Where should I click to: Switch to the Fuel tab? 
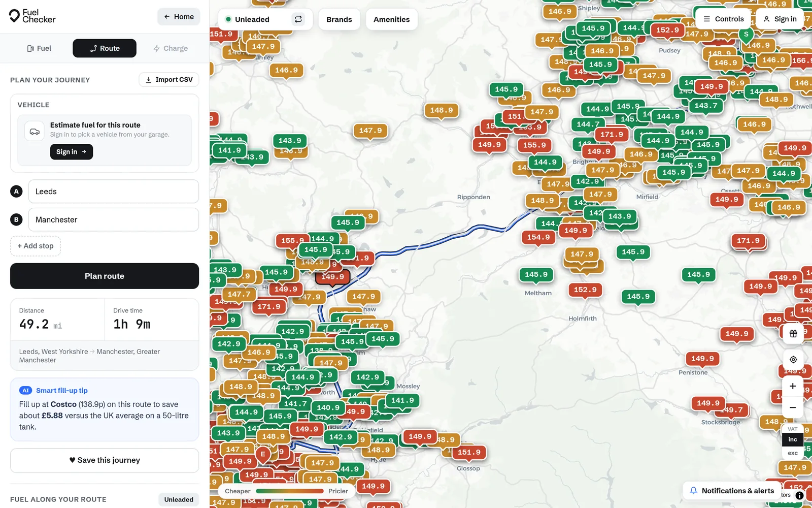click(39, 48)
